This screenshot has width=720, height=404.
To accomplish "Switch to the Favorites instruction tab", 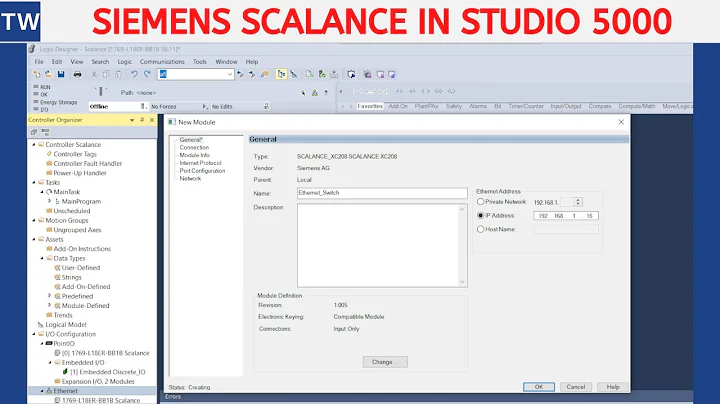I will coord(370,106).
